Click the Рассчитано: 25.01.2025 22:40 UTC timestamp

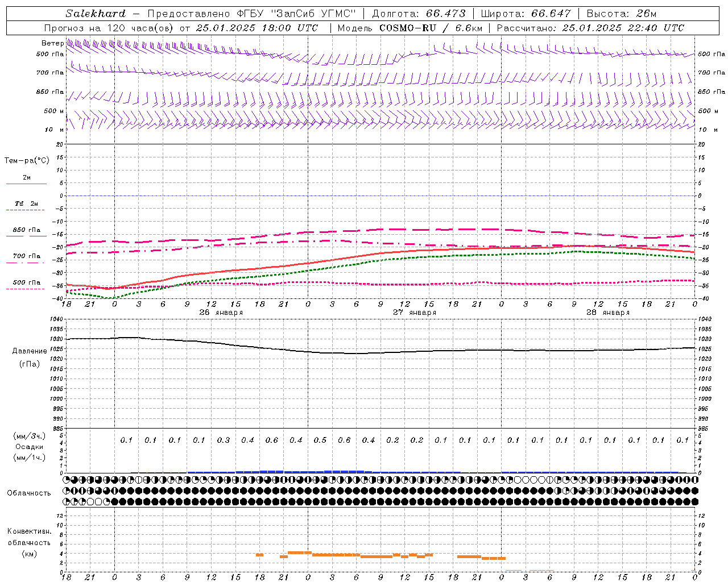tap(590, 28)
